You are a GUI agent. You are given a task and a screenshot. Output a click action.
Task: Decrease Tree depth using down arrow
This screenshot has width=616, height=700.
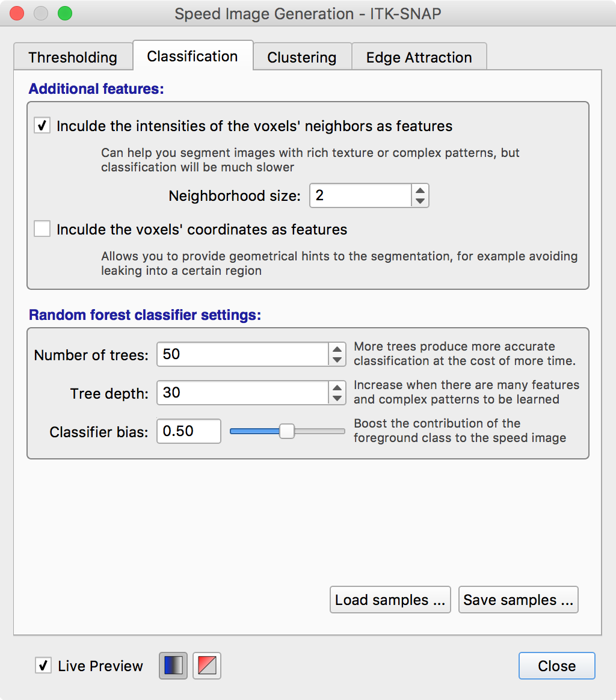337,398
